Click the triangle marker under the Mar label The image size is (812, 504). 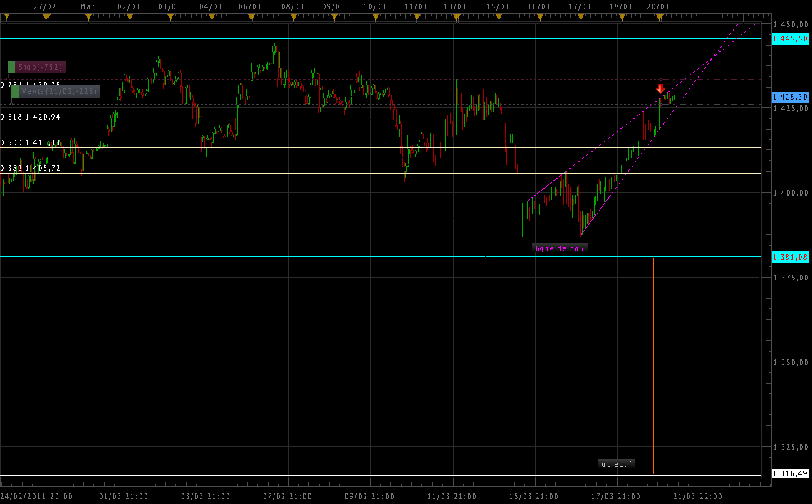pyautogui.click(x=87, y=17)
